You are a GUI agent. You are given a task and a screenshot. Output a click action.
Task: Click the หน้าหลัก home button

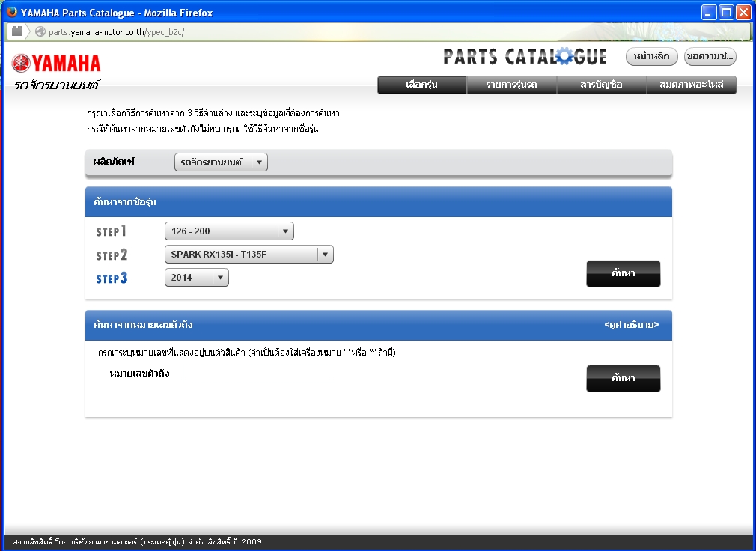point(652,56)
